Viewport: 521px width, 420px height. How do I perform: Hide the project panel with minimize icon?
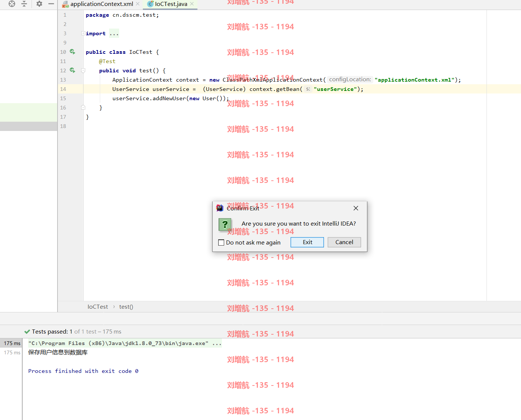[x=51, y=4]
